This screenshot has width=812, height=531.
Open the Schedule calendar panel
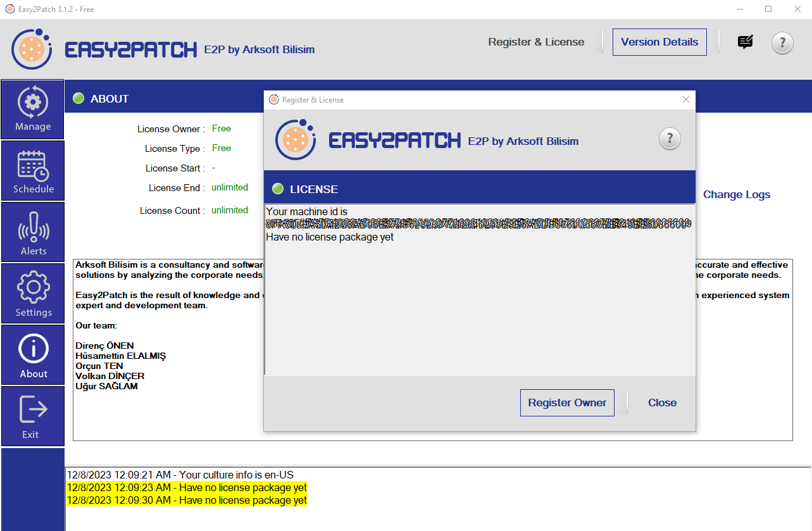(33, 171)
